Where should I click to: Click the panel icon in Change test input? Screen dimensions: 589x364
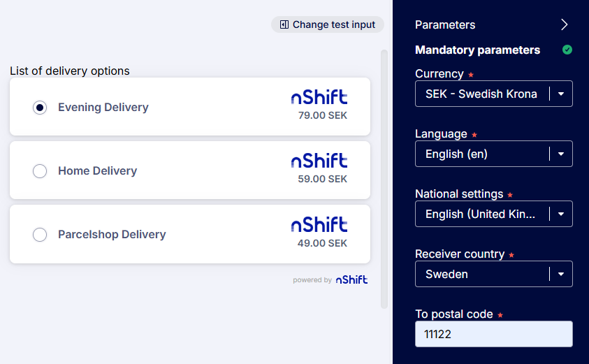tap(284, 24)
